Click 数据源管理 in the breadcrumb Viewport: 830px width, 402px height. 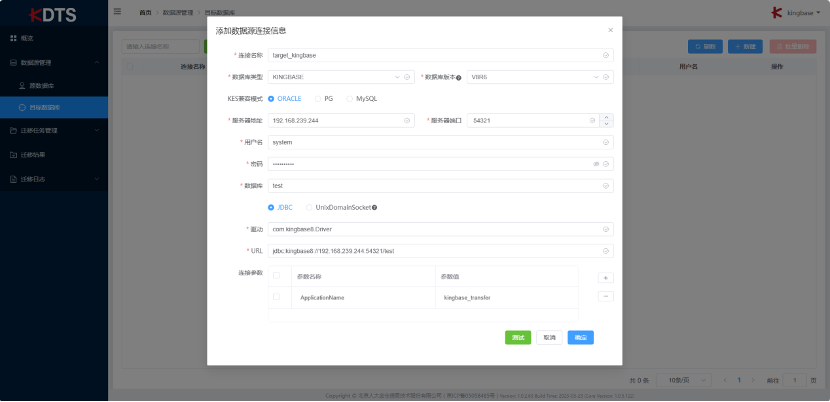click(x=178, y=12)
